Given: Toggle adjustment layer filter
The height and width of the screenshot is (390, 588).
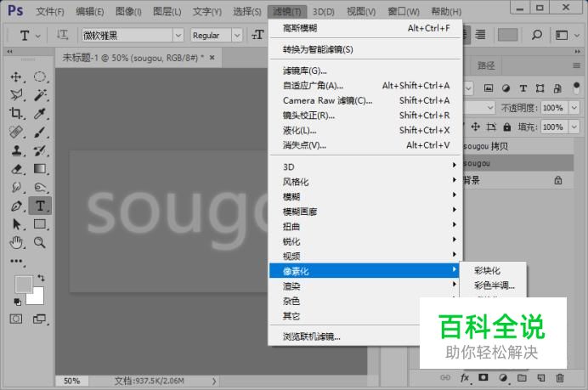Looking at the screenshot, I should click(x=506, y=88).
